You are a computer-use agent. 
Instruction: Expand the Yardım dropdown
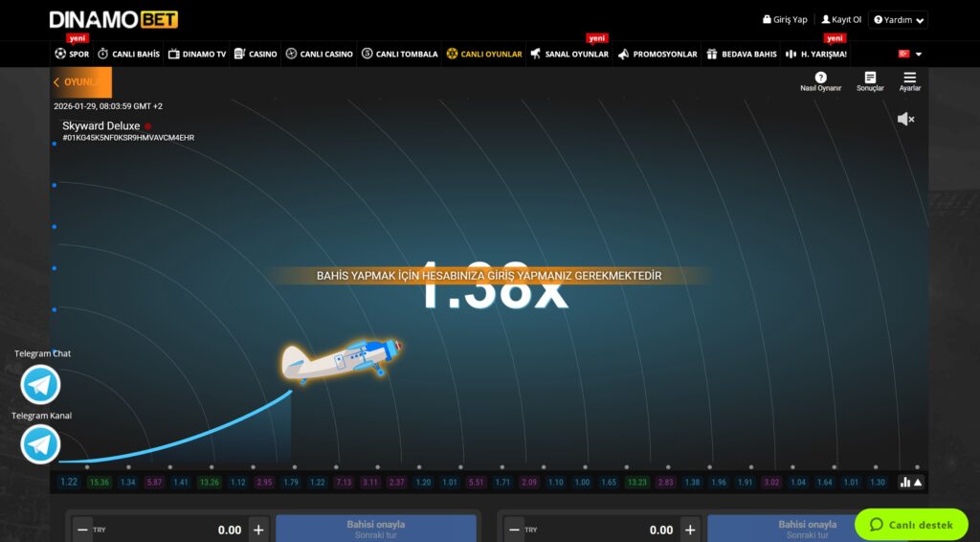coord(898,20)
